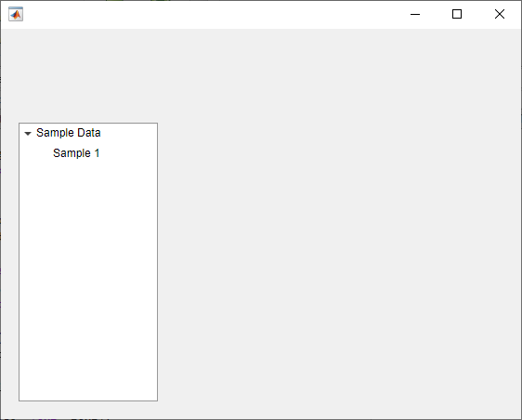The width and height of the screenshot is (522, 420).
Task: Click blank row space right of Sample Data
Action: click(129, 133)
